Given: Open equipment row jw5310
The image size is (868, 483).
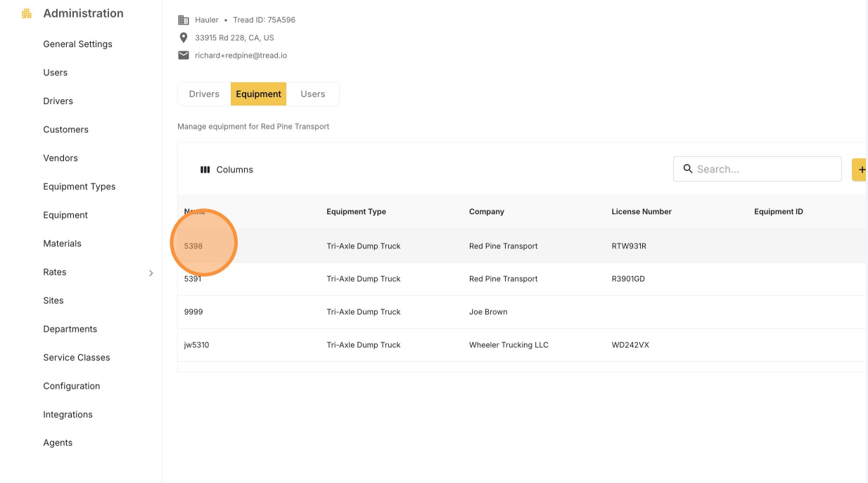Looking at the screenshot, I should [522, 345].
